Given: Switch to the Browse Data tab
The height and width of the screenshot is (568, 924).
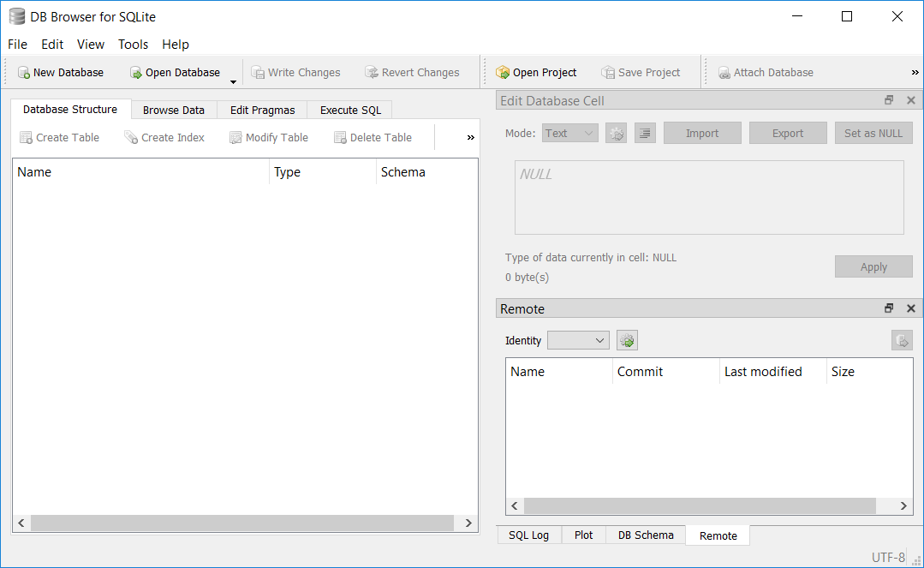Looking at the screenshot, I should click(174, 111).
